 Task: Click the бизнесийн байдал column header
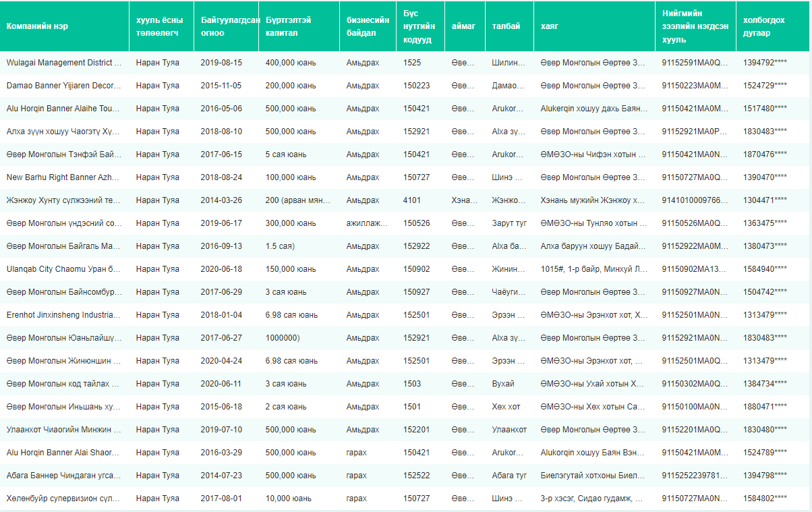[368, 26]
